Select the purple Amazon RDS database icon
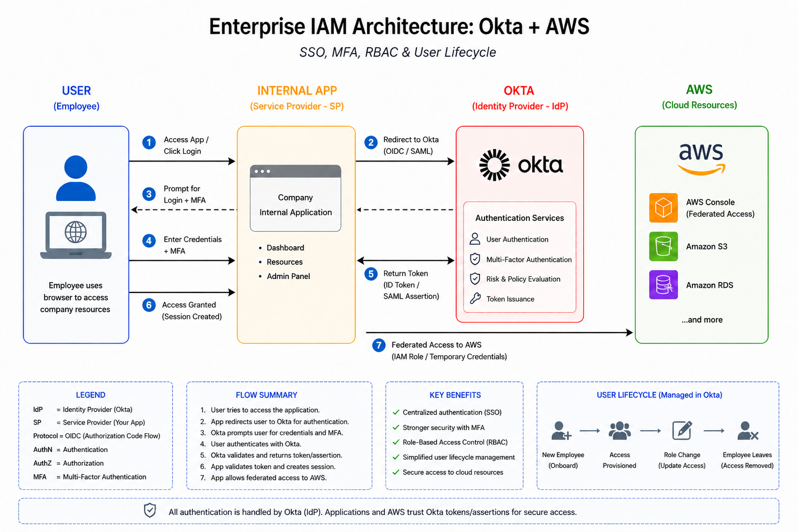 pyautogui.click(x=663, y=285)
